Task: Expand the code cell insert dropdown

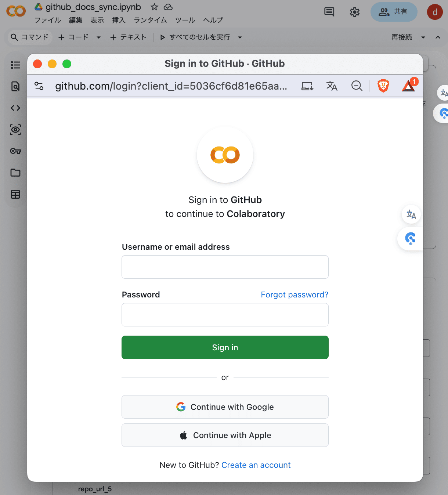Action: pos(98,37)
